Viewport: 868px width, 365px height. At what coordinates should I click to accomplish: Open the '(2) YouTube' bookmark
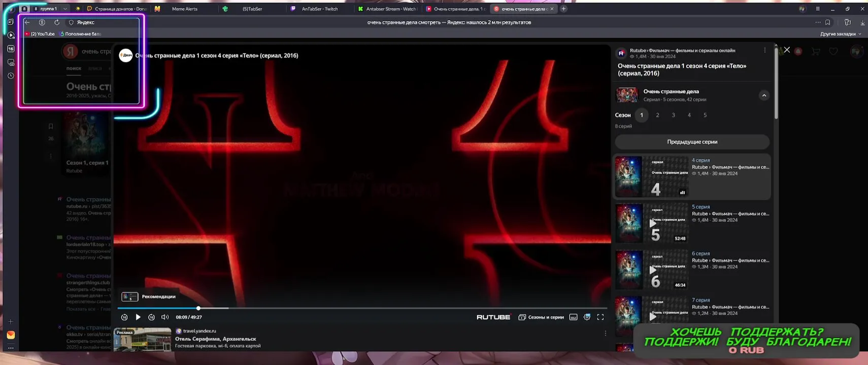40,34
